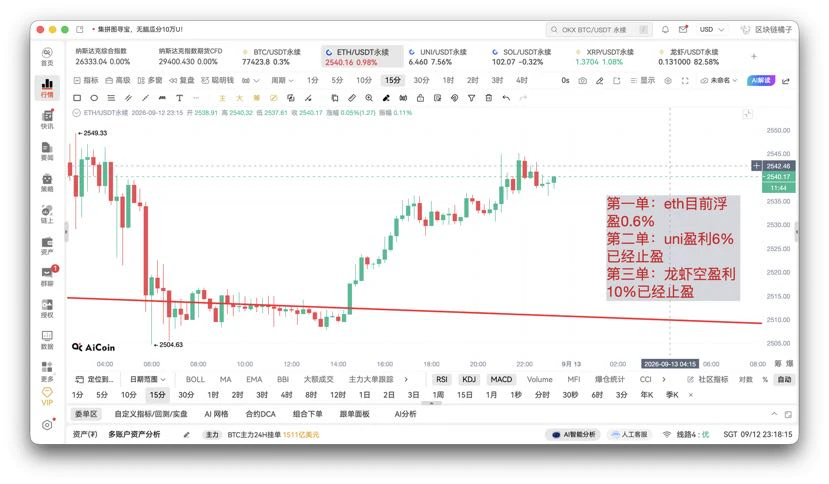This screenshot has height=484, width=829.
Task: Select the rectangle drawing tool
Action: pos(77,98)
